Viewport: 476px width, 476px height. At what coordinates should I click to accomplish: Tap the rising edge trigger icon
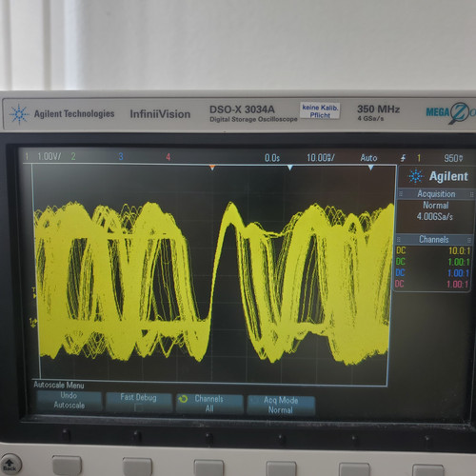click(403, 158)
